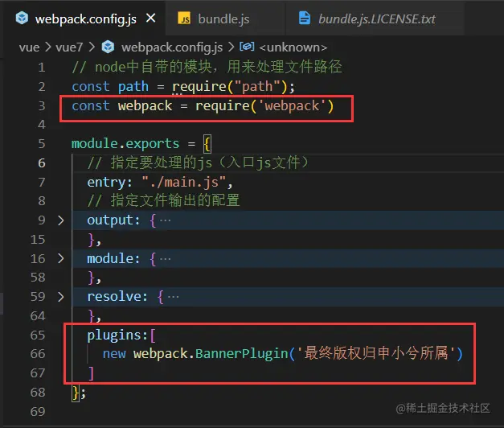
Task: Click the plugins:[ property text
Action: coord(121,335)
